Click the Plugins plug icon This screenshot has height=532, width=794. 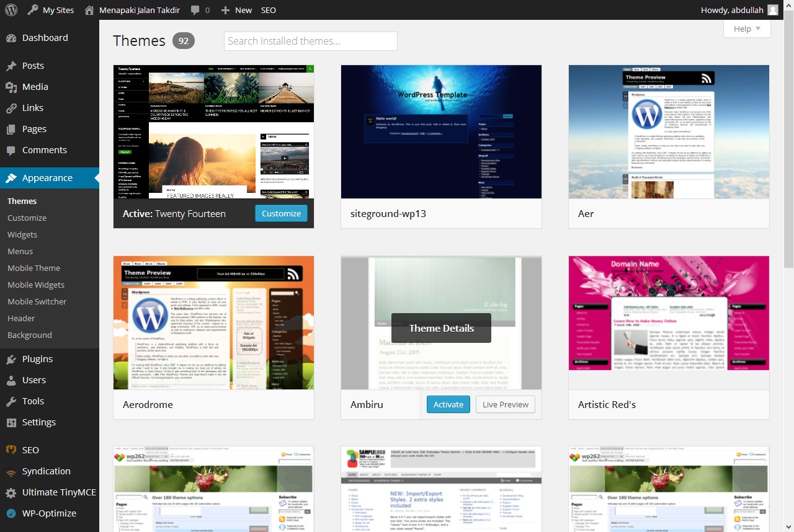coord(11,359)
